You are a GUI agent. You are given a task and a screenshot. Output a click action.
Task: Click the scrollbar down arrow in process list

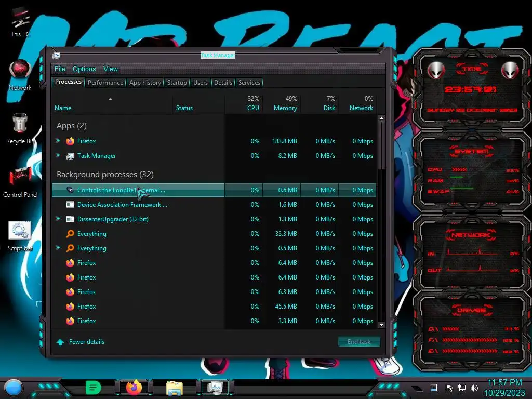coord(381,325)
